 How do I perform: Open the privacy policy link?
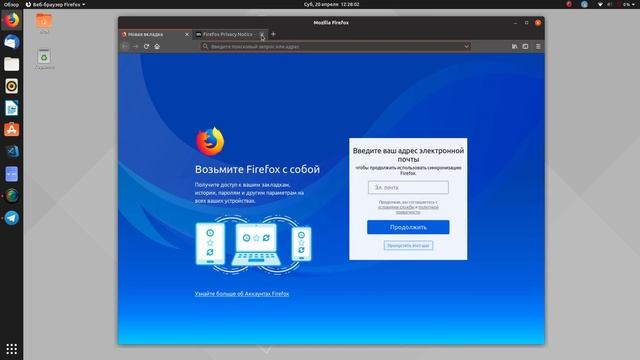pos(418,210)
